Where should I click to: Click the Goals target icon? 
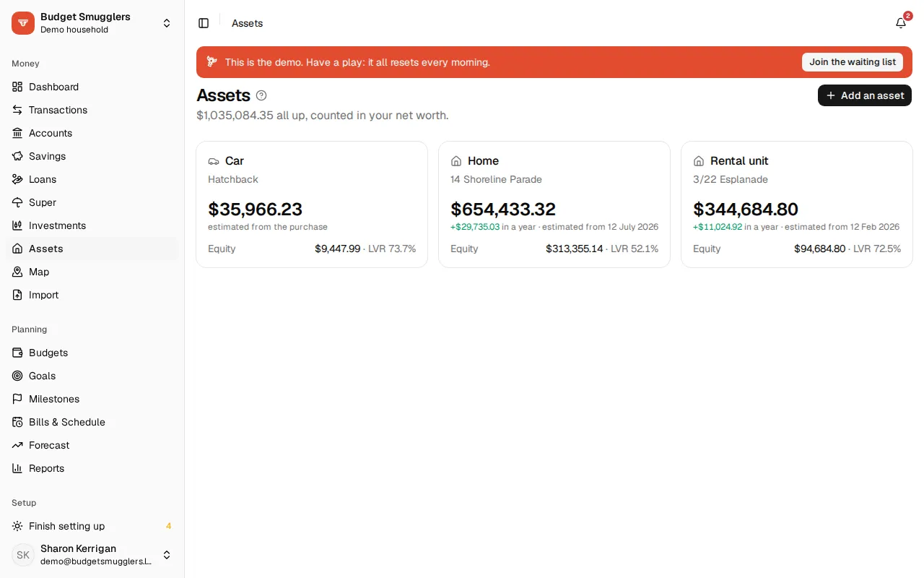coord(17,376)
